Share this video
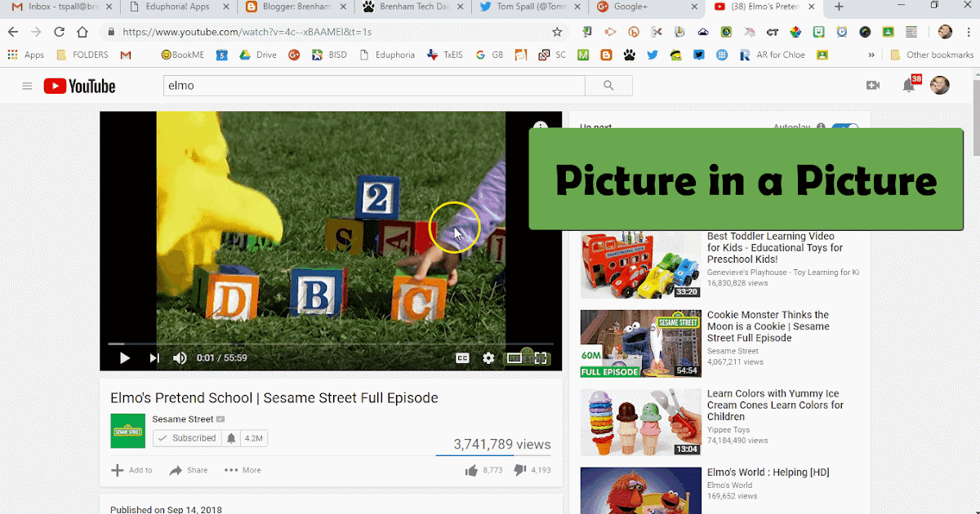The height and width of the screenshot is (514, 980). coord(189,470)
